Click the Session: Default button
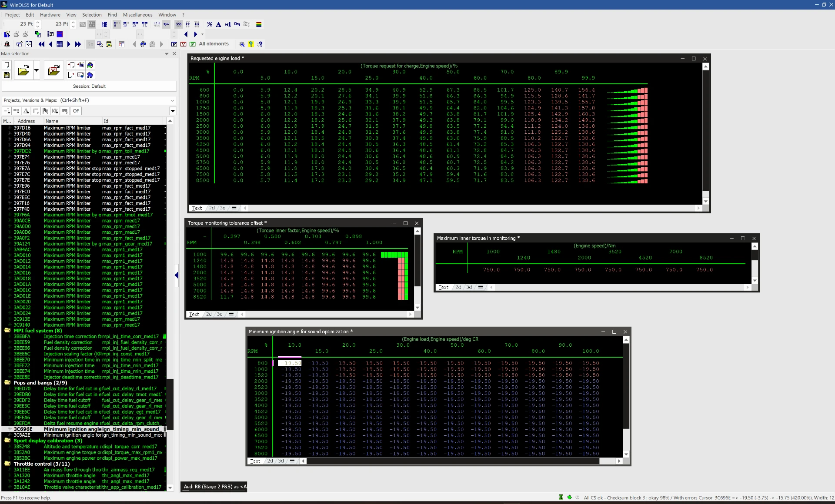The width and height of the screenshot is (835, 504). pyautogui.click(x=89, y=86)
